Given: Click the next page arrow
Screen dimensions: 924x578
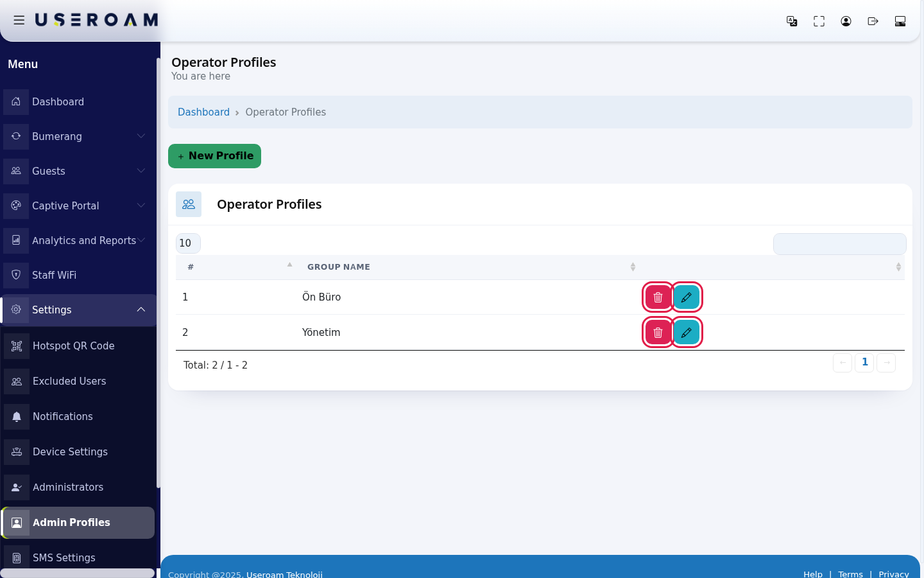Looking at the screenshot, I should pos(886,363).
